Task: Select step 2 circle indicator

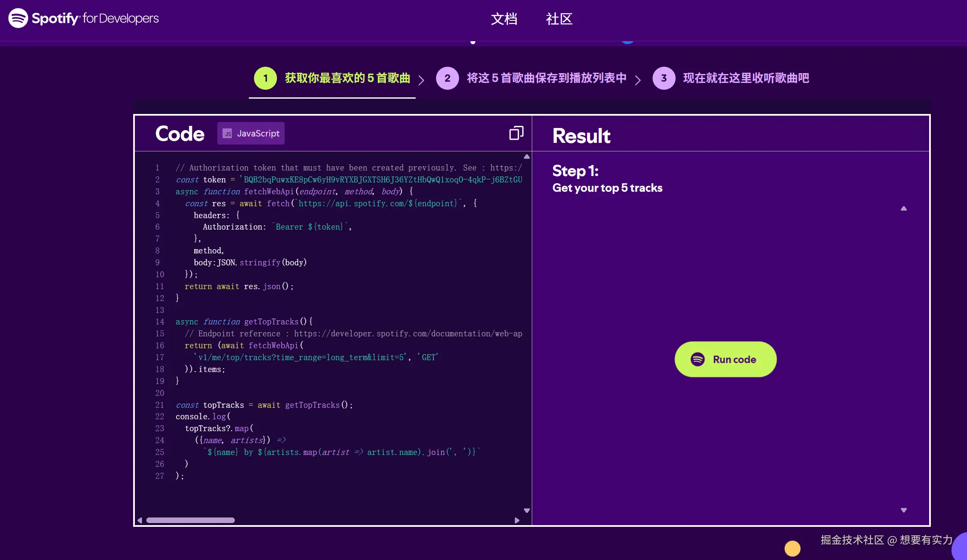Action: (447, 78)
